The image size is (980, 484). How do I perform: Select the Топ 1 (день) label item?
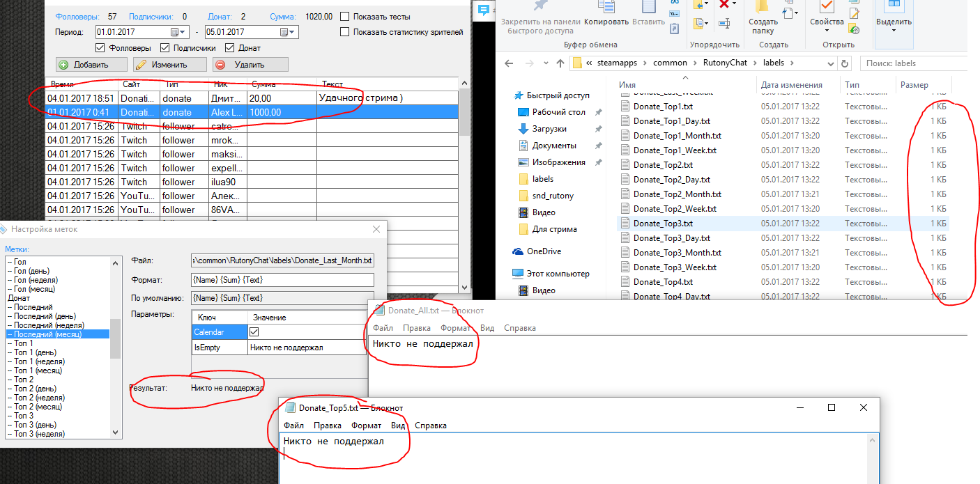(35, 352)
